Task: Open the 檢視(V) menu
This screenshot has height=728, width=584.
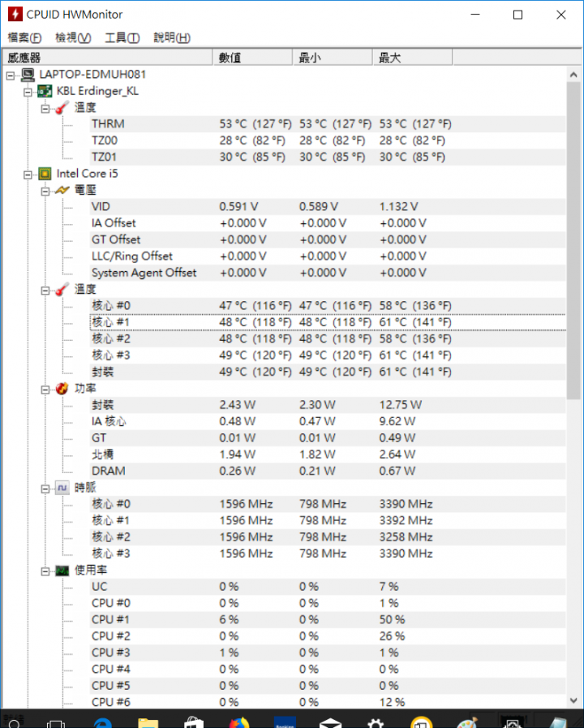Action: (x=73, y=37)
